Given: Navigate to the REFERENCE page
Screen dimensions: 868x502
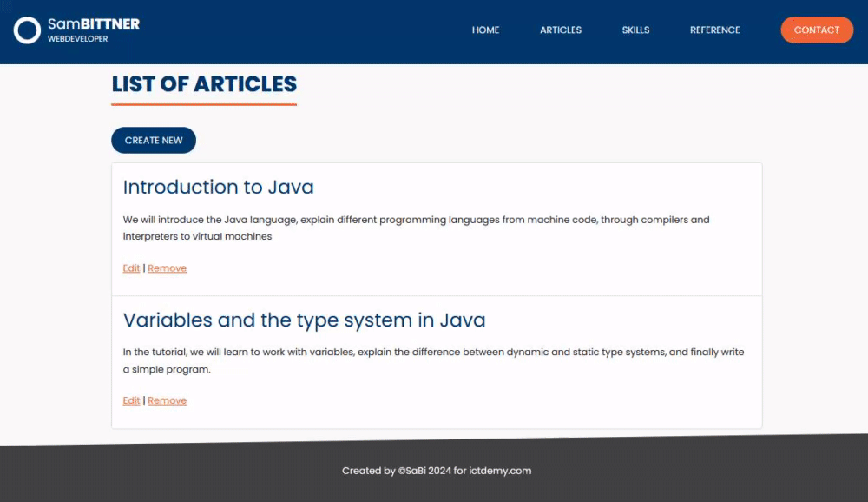Looking at the screenshot, I should pos(714,30).
